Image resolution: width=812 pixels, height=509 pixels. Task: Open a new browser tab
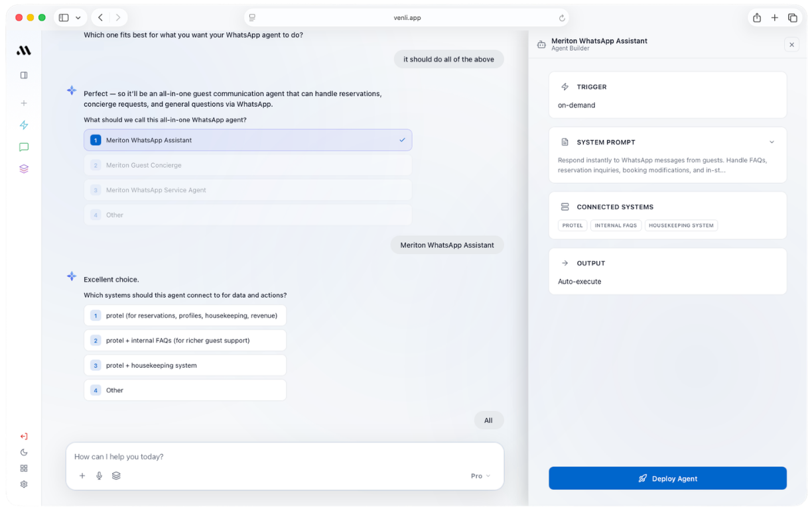[x=775, y=18]
